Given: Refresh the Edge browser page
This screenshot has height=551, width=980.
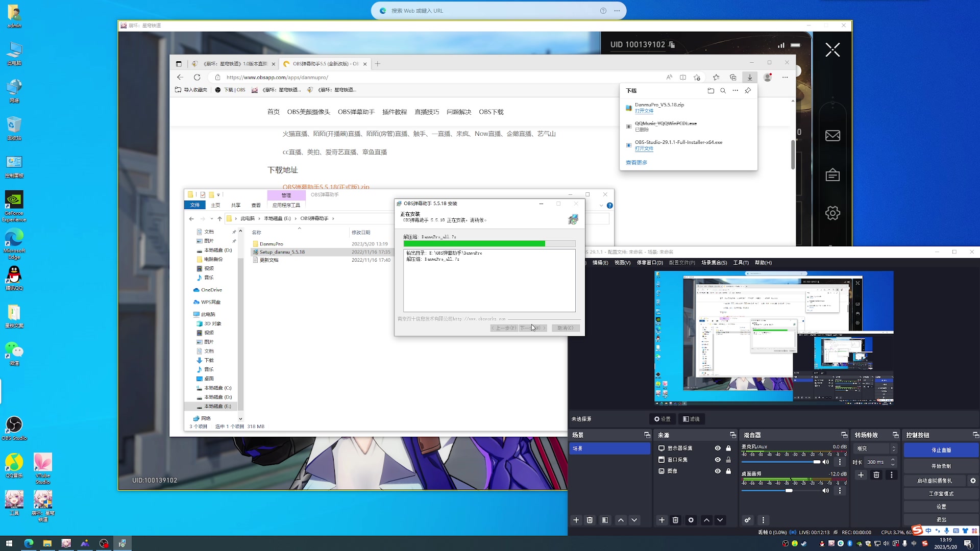Looking at the screenshot, I should pyautogui.click(x=197, y=77).
